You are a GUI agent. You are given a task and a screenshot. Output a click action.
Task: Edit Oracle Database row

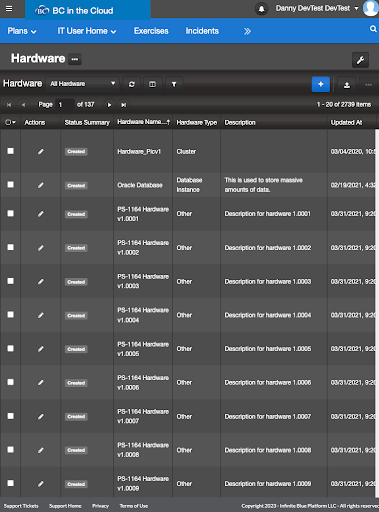point(41,185)
